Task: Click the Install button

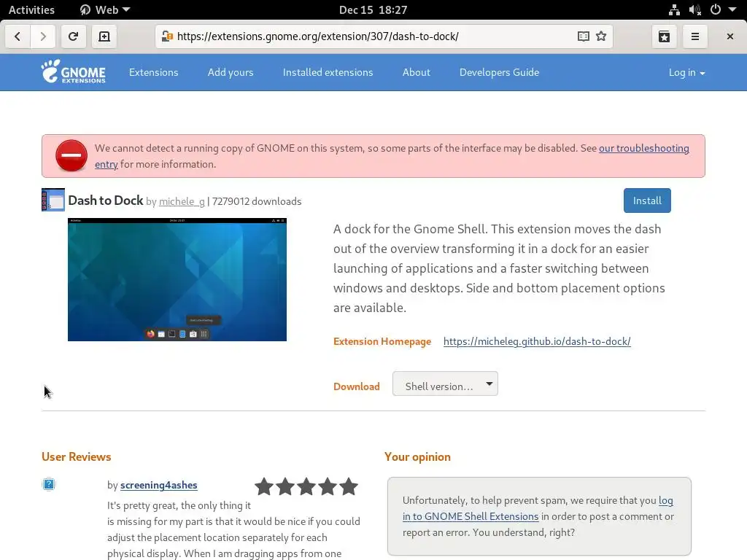Action: (x=647, y=201)
